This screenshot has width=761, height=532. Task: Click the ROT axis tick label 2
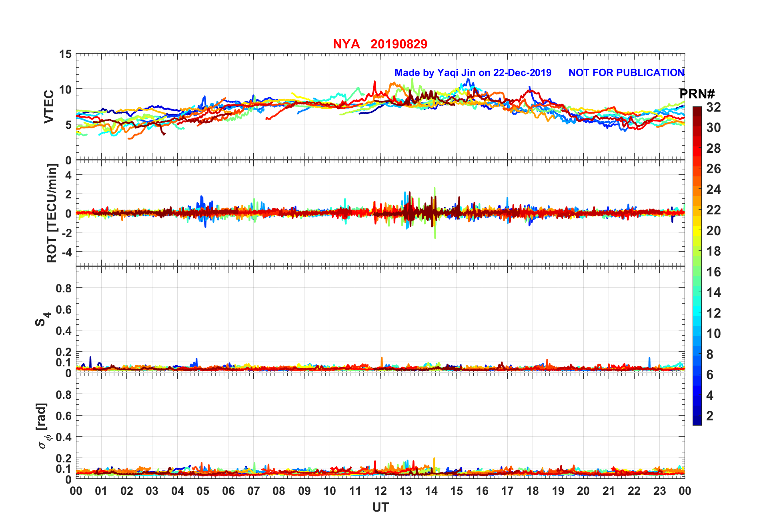point(69,194)
